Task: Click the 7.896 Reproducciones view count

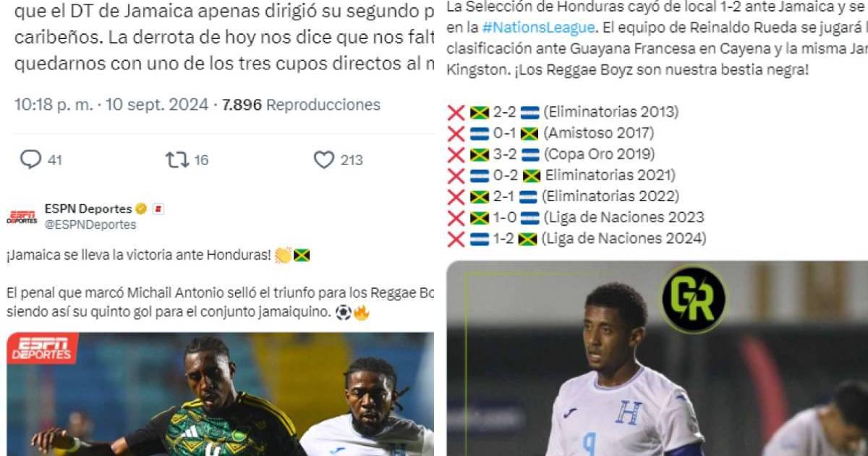Action: tap(301, 105)
